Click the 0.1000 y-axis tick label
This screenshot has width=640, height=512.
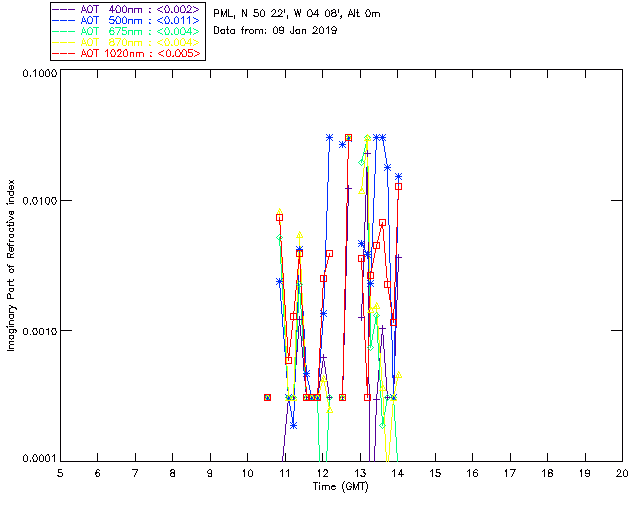39,73
